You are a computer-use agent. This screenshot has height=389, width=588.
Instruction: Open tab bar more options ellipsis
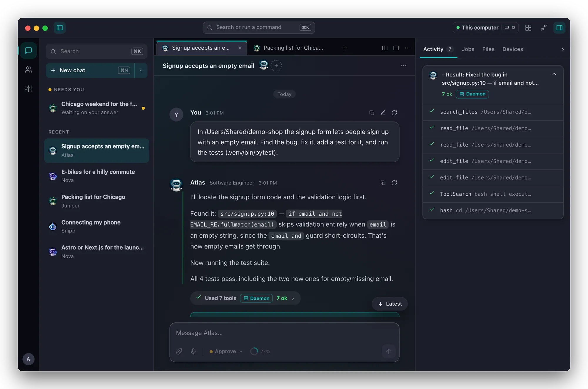[407, 48]
